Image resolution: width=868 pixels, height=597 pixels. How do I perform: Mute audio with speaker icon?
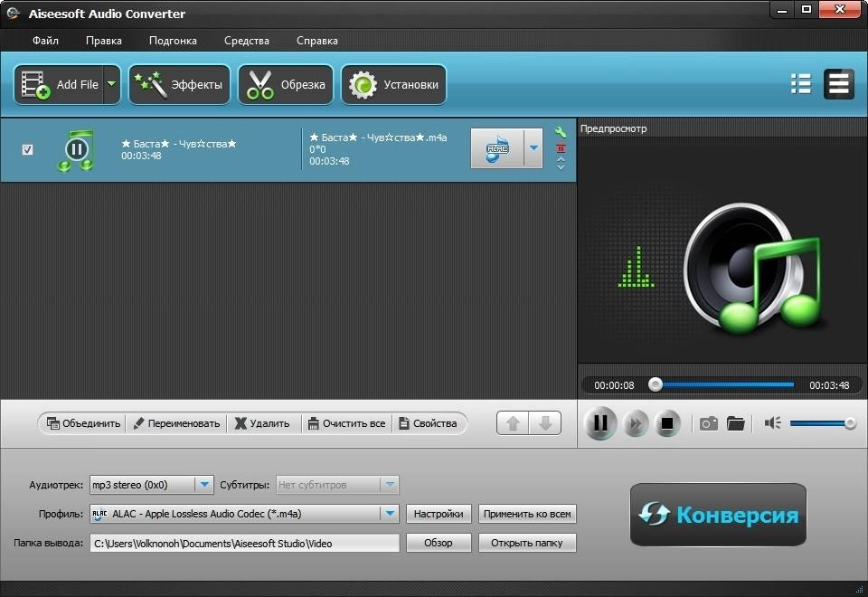773,423
